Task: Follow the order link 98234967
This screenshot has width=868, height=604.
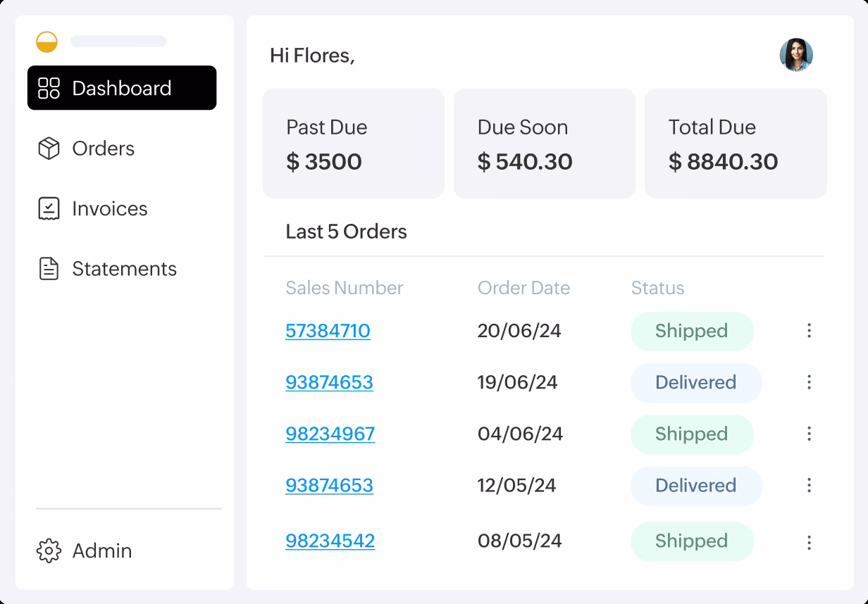Action: pos(330,434)
